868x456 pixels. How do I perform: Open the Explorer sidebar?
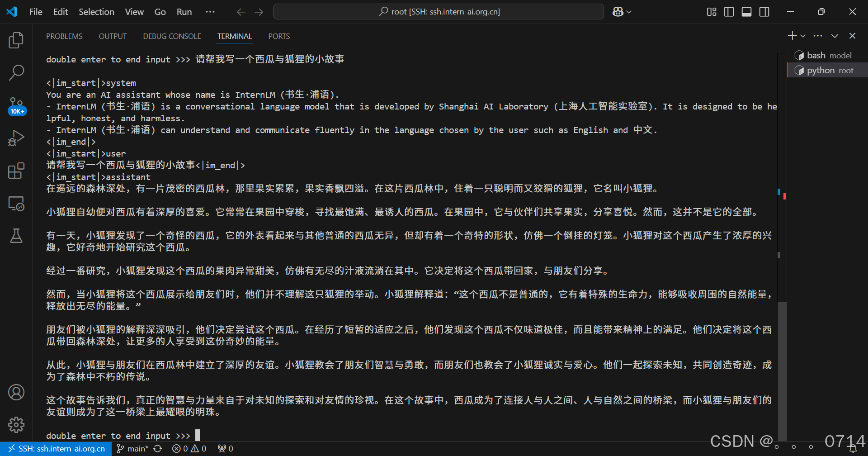[x=16, y=40]
